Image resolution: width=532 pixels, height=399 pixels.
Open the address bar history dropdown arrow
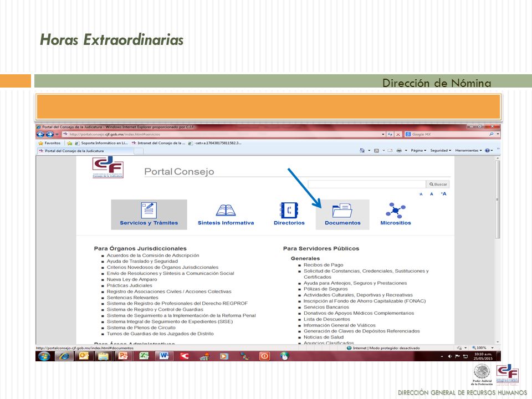point(383,134)
